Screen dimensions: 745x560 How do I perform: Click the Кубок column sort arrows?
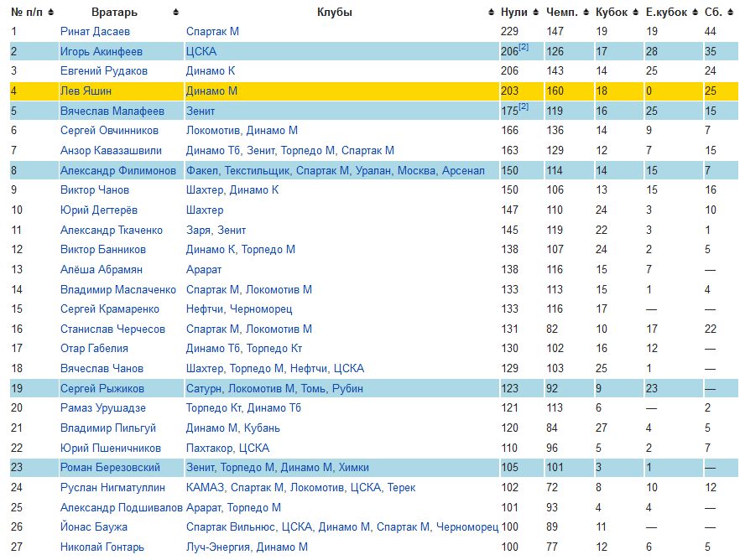coord(635,13)
